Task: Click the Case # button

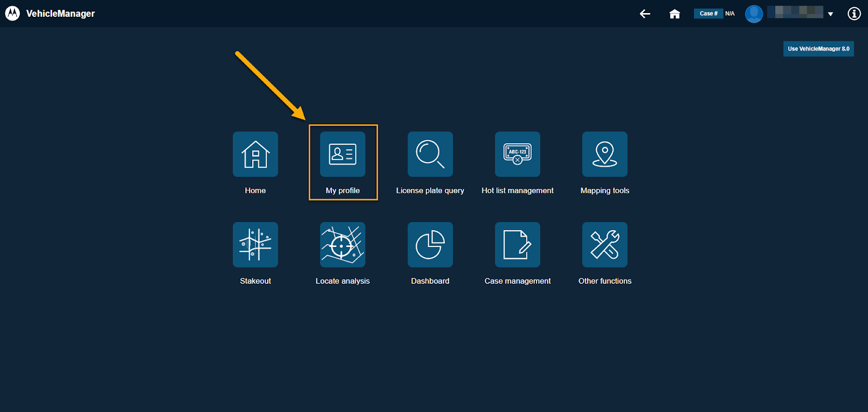Action: point(709,14)
